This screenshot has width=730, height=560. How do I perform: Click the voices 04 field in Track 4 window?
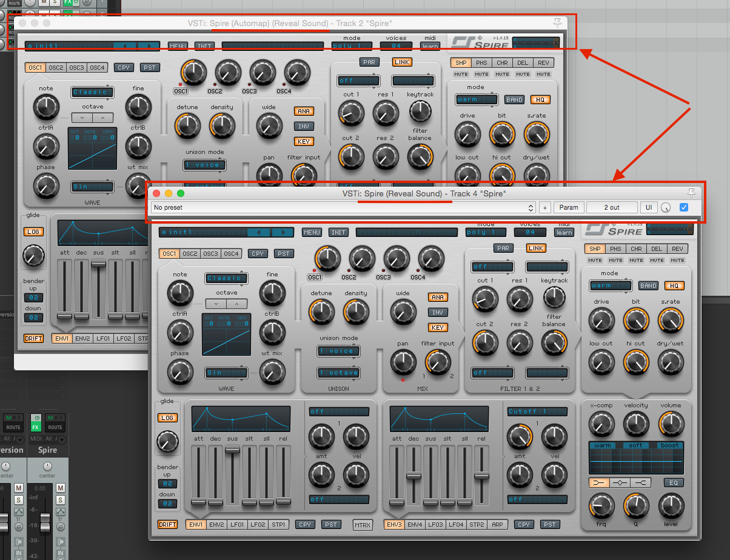click(x=531, y=232)
